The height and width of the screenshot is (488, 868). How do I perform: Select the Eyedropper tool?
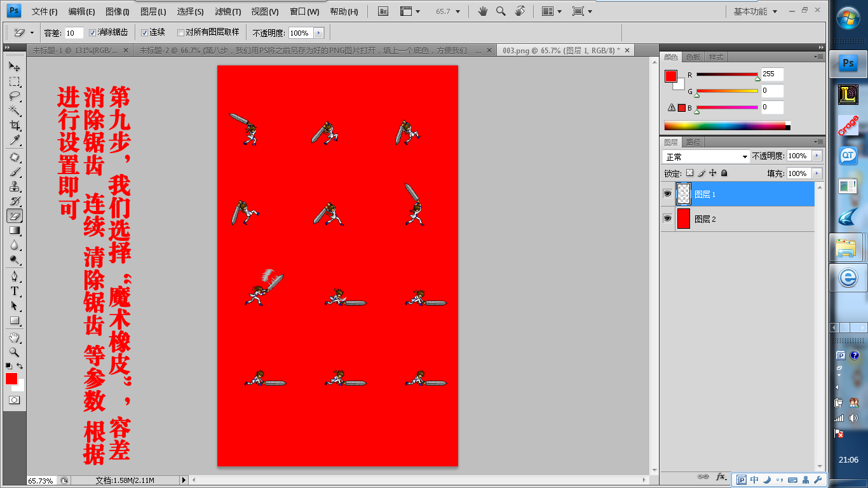tap(14, 140)
